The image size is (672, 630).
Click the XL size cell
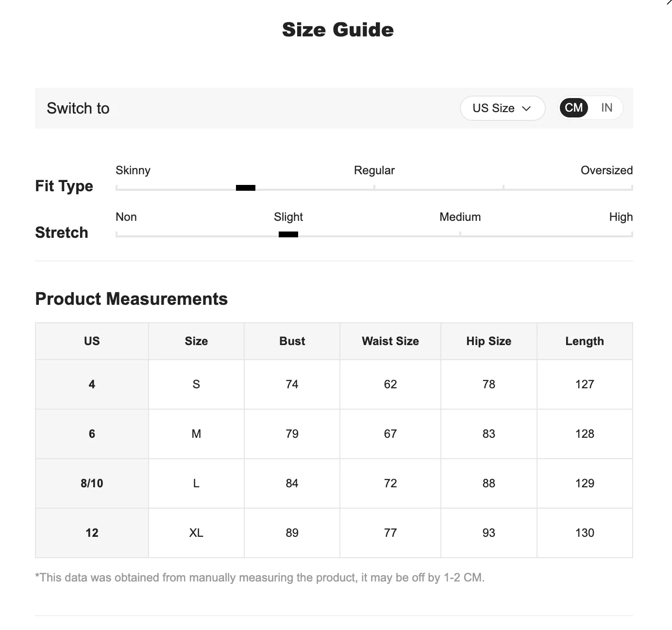[x=196, y=533]
